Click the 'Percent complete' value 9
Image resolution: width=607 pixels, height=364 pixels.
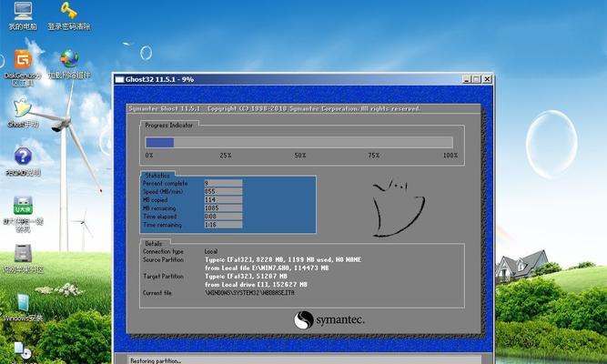[x=223, y=183]
